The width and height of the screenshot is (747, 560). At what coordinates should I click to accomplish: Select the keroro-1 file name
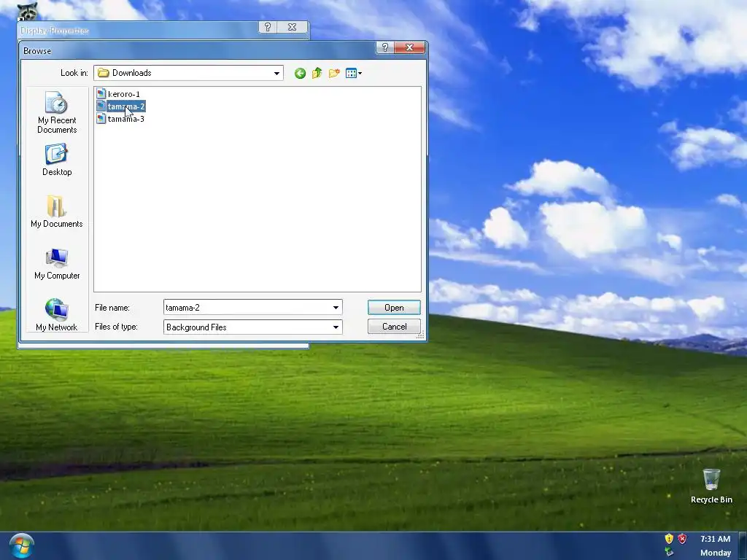pyautogui.click(x=124, y=94)
